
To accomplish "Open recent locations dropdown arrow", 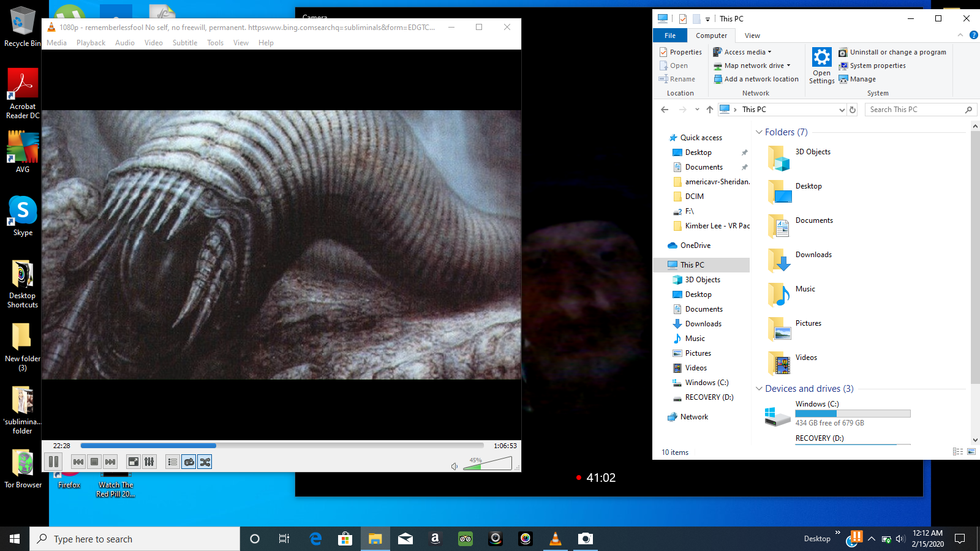I will [x=697, y=110].
